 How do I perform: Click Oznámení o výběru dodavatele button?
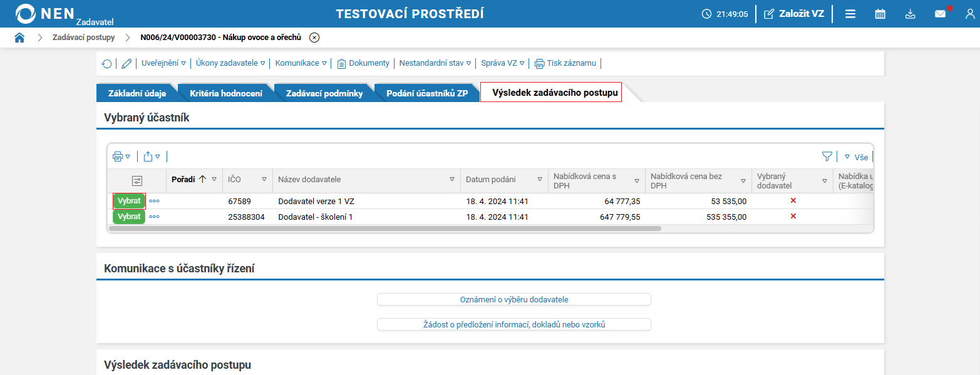click(514, 299)
